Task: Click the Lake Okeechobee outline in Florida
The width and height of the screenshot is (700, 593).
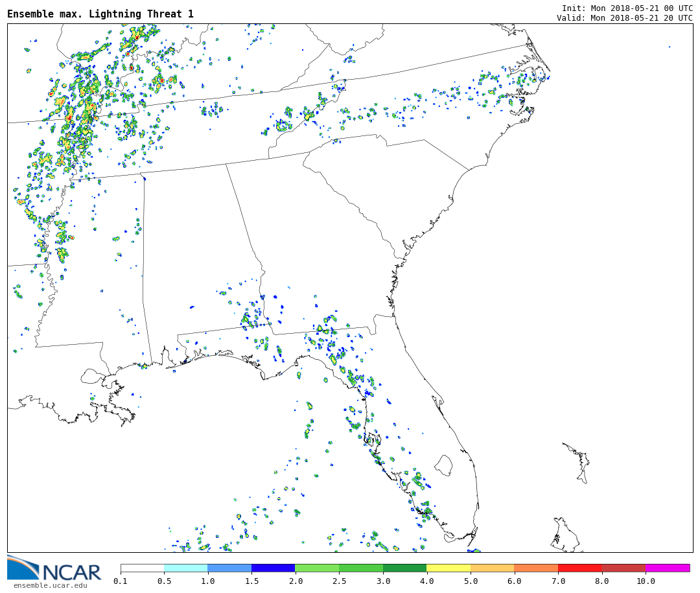Action: (x=443, y=465)
